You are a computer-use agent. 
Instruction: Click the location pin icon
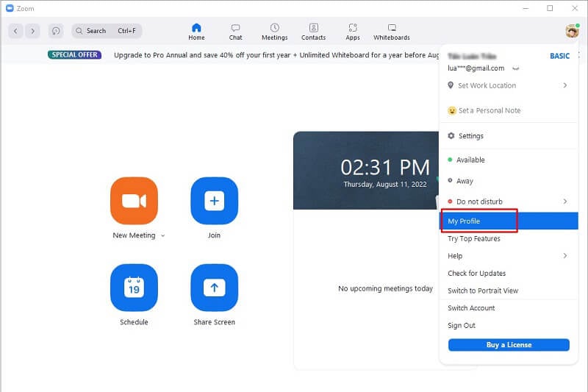click(451, 85)
